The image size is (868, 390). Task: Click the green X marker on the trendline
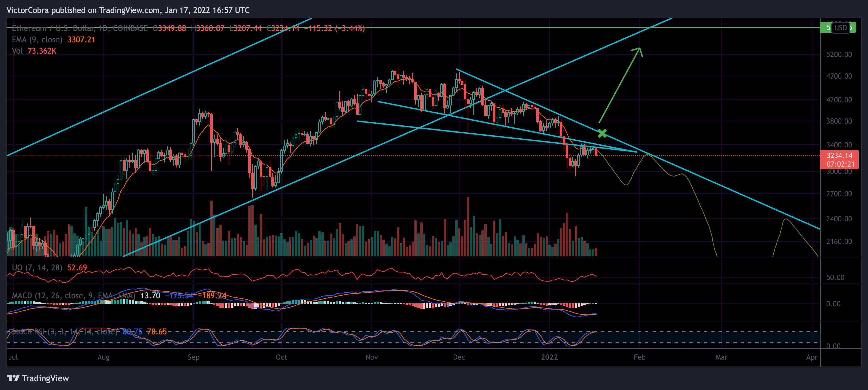(602, 133)
